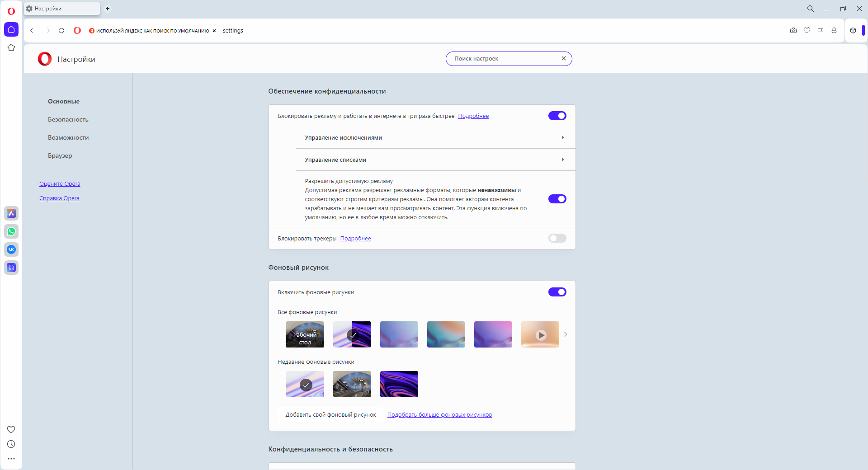Open Основные settings section
Image resolution: width=868 pixels, height=470 pixels.
click(x=64, y=101)
